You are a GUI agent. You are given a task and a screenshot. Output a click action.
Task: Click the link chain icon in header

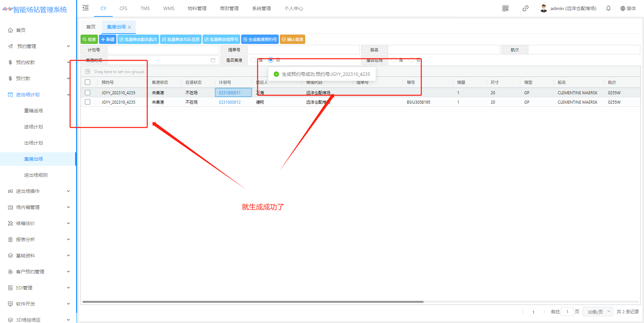coord(525,8)
